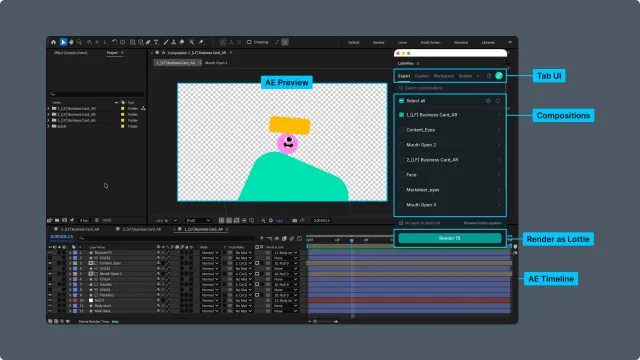Viewport: 640px width, 360px height.
Task: Click the LottieFiles green round logo icon
Action: coord(499,76)
